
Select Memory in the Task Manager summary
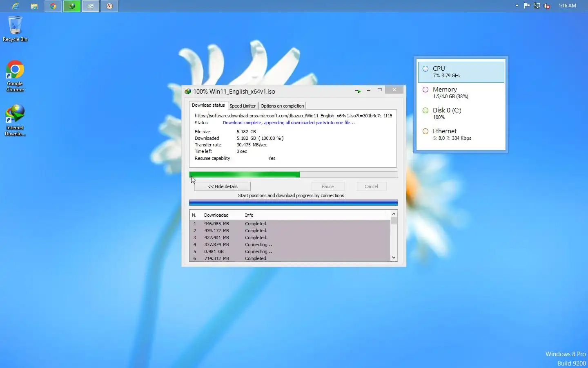[461, 93]
